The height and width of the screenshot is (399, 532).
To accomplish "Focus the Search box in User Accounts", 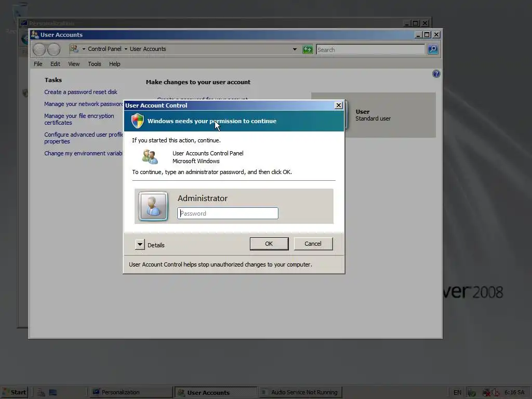I will pos(370,49).
